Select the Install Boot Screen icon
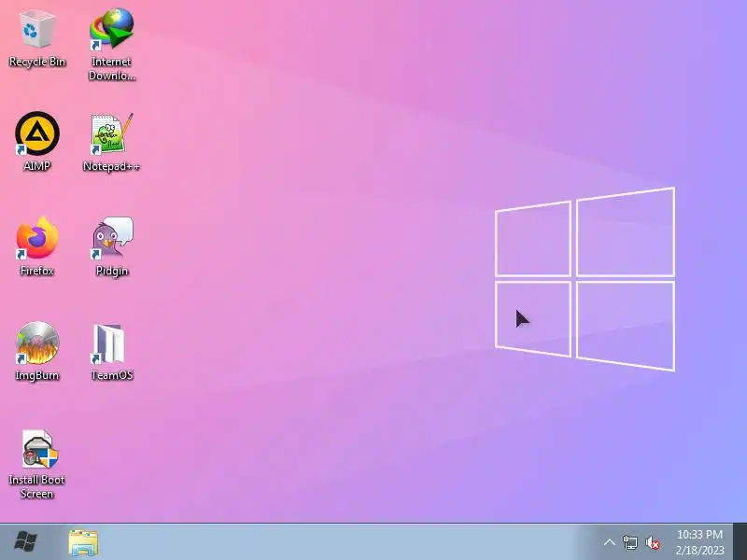 [37, 464]
